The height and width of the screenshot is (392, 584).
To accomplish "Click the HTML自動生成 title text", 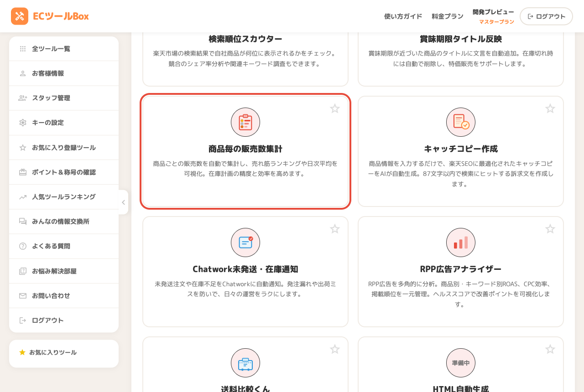I will (461, 389).
